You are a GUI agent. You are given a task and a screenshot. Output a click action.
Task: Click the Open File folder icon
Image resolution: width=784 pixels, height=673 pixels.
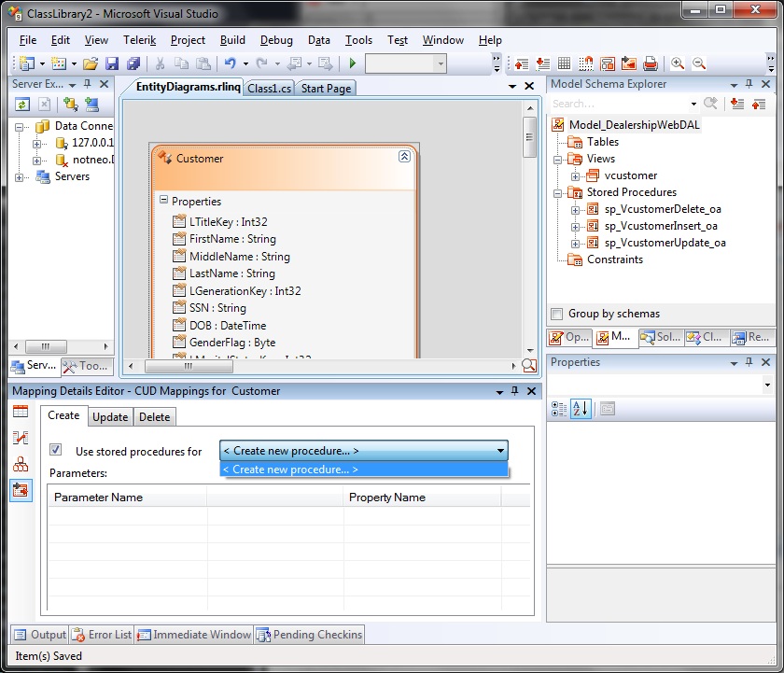coord(91,63)
